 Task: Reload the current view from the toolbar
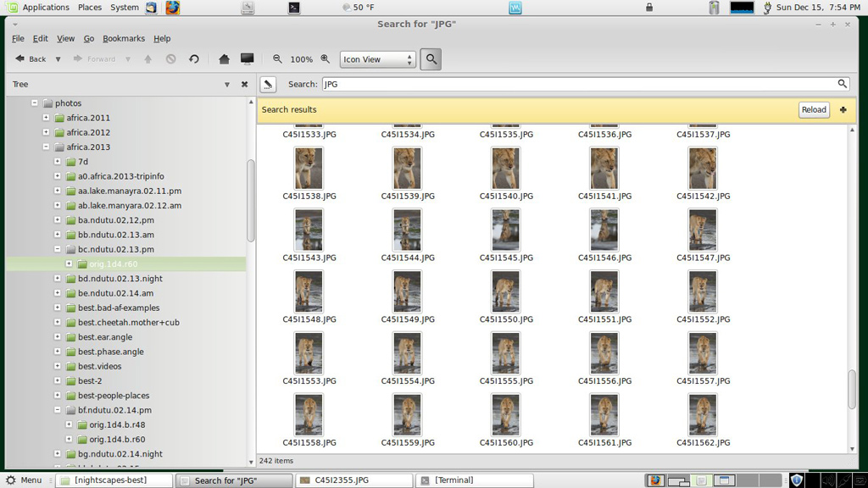[x=194, y=59]
